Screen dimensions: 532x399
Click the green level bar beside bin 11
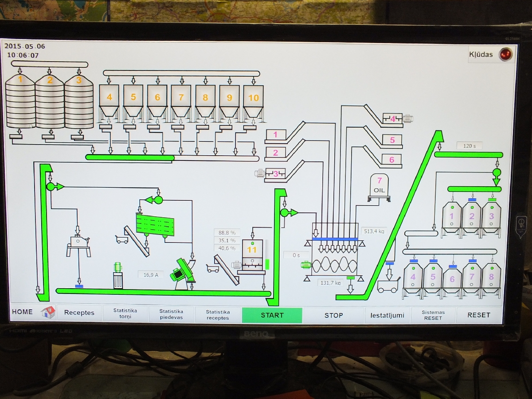(267, 264)
